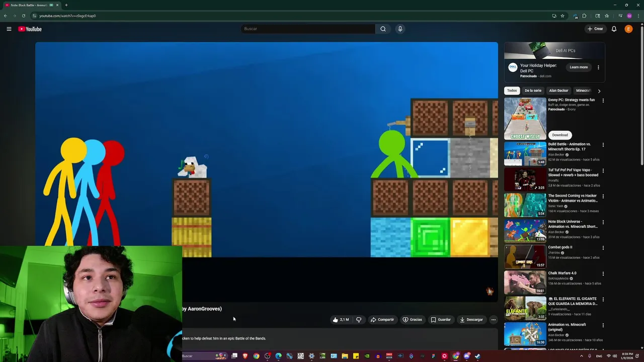
Task: Open Brave browser from taskbar
Action: (x=245, y=356)
